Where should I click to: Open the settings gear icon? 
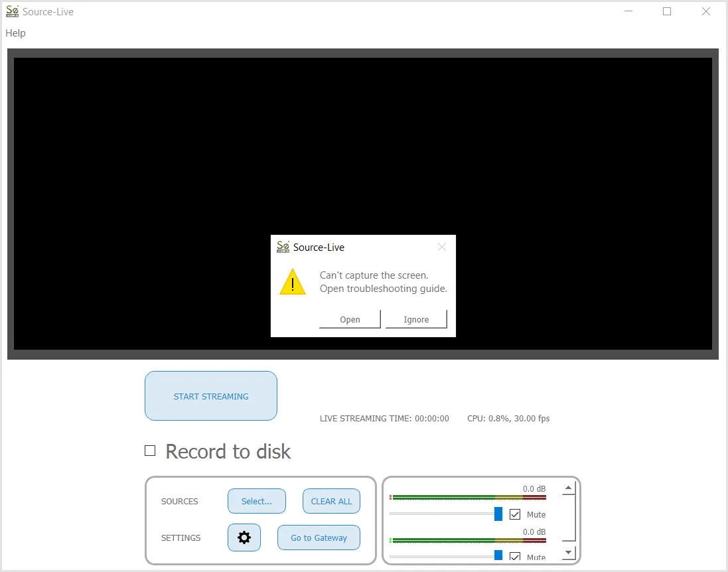click(244, 537)
